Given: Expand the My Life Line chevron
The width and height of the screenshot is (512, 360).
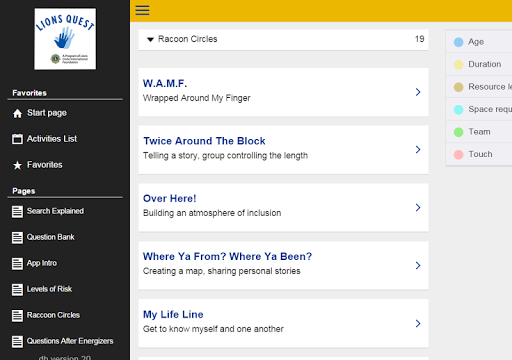Looking at the screenshot, I should (418, 323).
